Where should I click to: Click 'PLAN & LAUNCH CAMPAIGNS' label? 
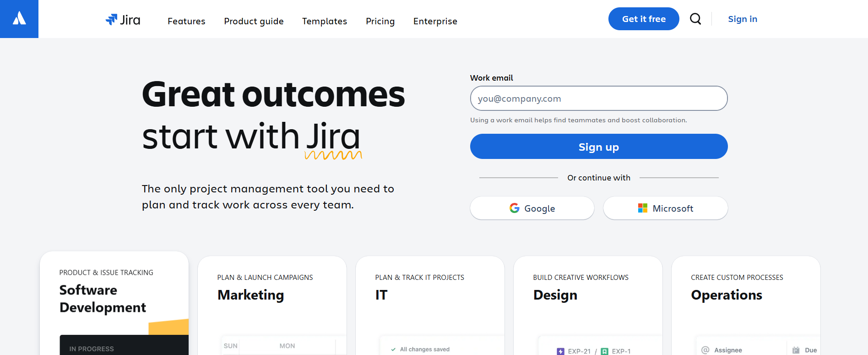click(x=265, y=278)
